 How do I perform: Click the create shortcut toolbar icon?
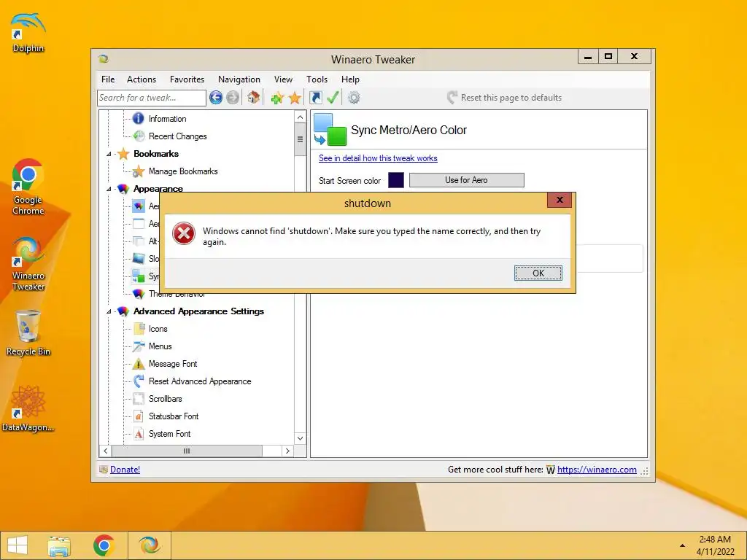point(315,98)
